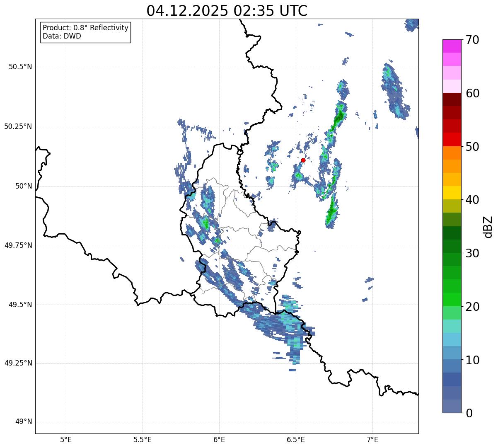Click the colorbar '50' tick label
Screen dimensions: 498x448
click(472, 147)
